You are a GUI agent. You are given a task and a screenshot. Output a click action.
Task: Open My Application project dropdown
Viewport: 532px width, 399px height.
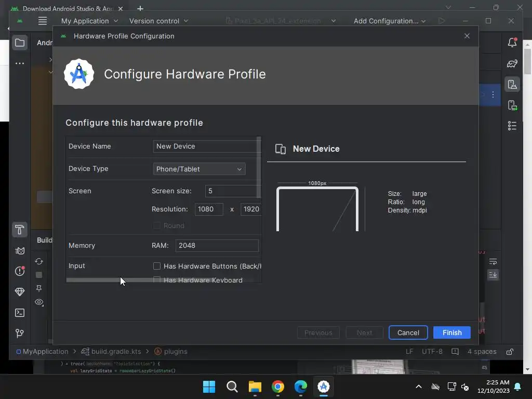pyautogui.click(x=89, y=21)
